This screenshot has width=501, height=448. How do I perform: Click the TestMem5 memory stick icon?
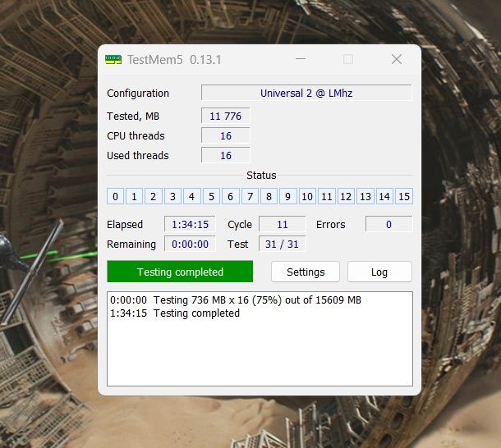click(113, 60)
